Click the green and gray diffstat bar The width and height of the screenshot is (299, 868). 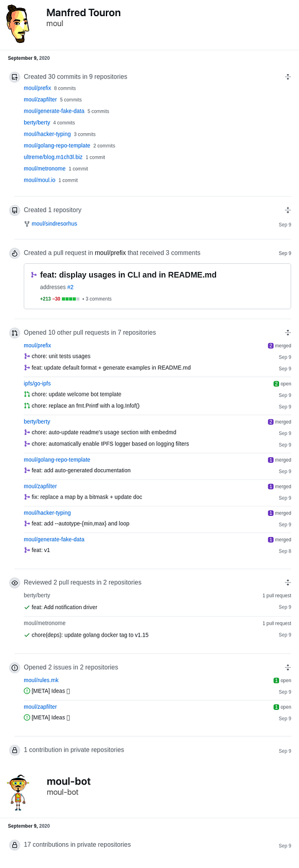[x=71, y=299]
